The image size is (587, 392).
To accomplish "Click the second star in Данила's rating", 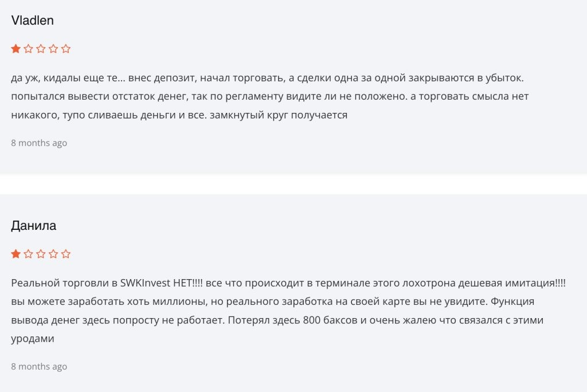I will tap(29, 254).
